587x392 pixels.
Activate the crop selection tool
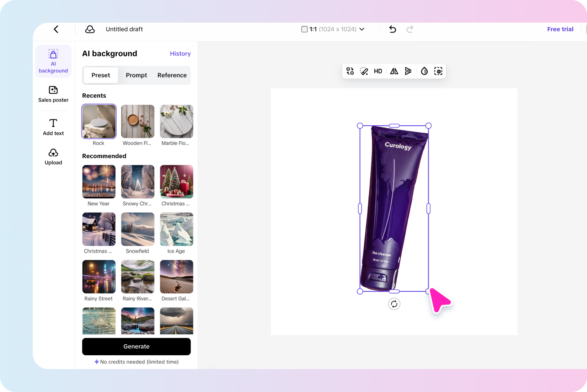(438, 71)
